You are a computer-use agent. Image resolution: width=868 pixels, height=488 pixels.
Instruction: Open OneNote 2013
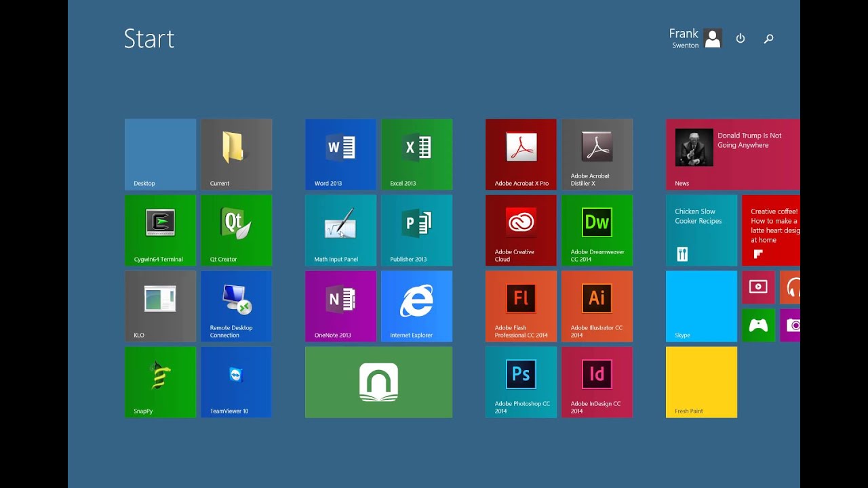tap(340, 306)
